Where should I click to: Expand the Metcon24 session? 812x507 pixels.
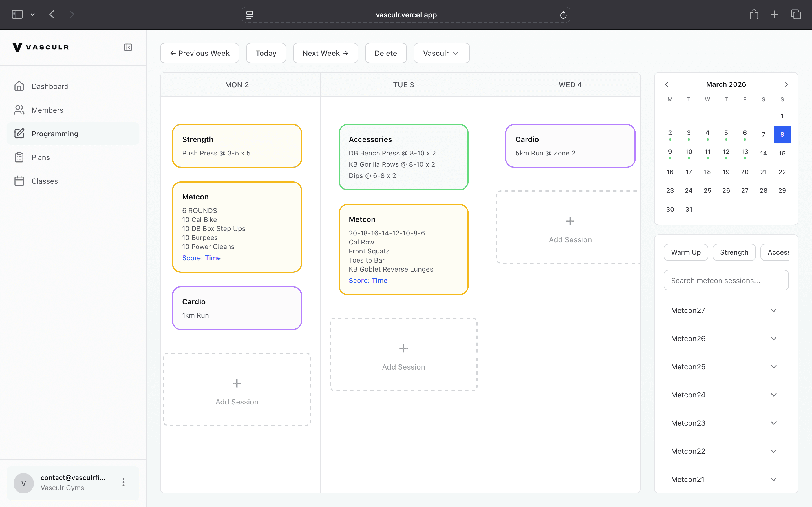click(x=773, y=395)
